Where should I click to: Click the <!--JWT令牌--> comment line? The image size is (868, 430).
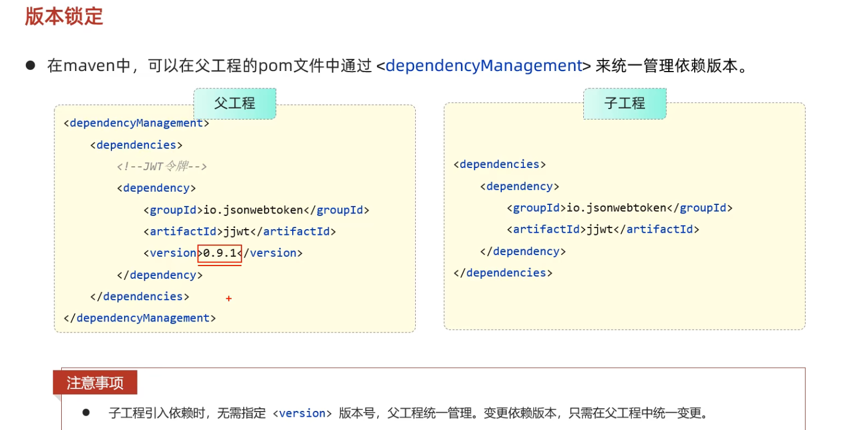click(162, 166)
